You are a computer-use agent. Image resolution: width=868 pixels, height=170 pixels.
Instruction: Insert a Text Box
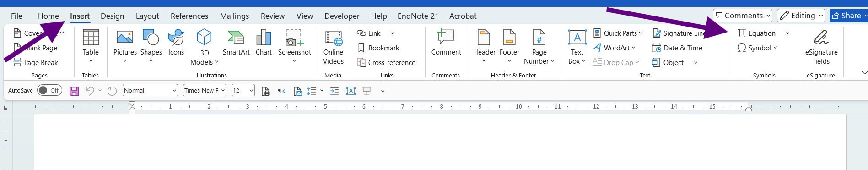(577, 47)
